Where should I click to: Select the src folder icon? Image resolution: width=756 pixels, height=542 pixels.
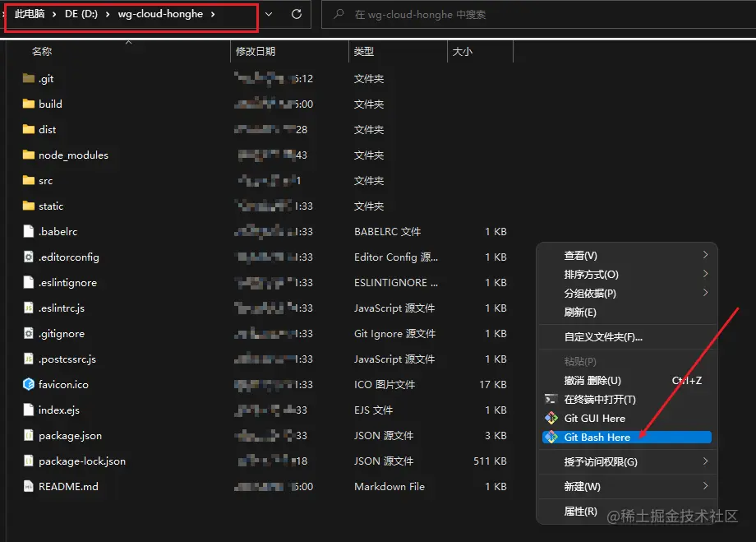click(29, 180)
